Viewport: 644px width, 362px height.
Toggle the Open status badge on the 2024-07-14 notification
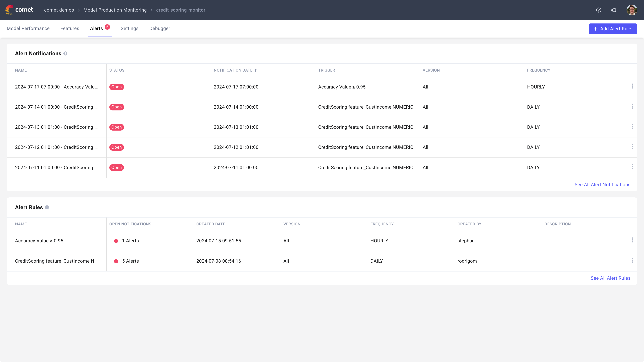click(117, 107)
